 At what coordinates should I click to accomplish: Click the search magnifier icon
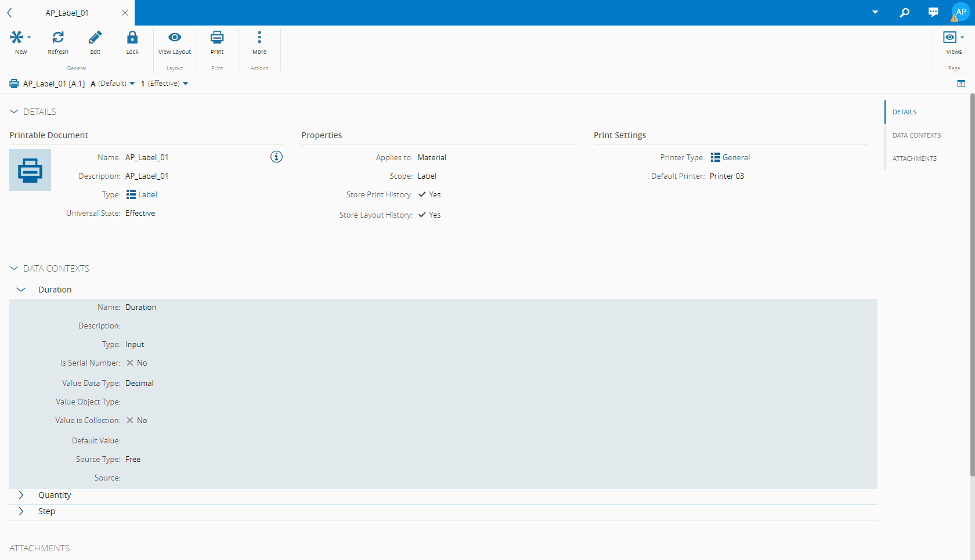(904, 12)
